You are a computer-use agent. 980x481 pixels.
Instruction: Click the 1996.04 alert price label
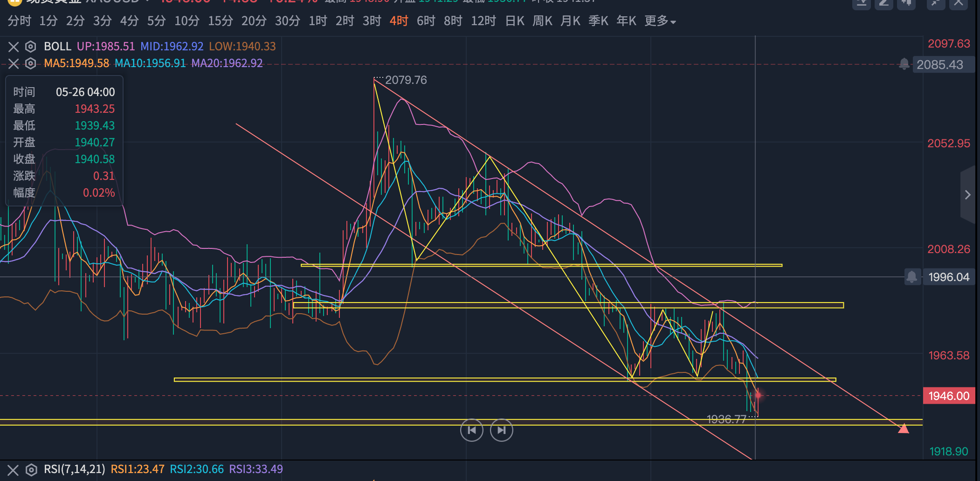(x=949, y=277)
